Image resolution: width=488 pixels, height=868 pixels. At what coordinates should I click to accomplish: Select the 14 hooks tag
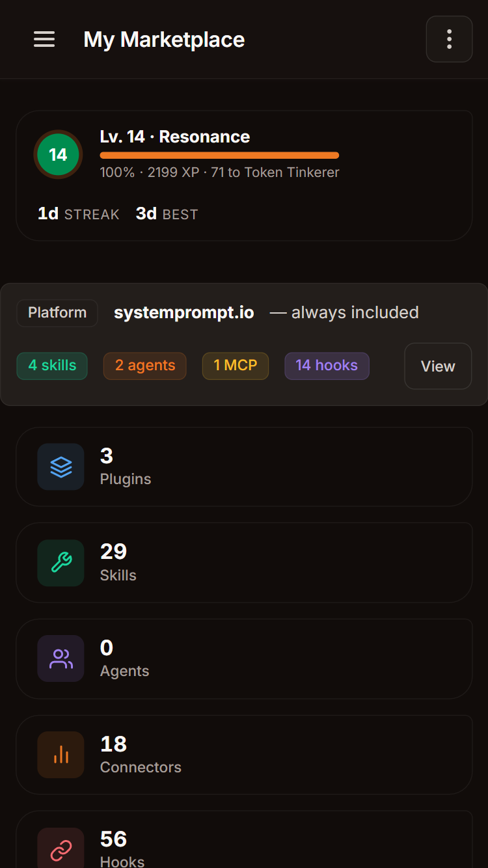[x=327, y=366]
